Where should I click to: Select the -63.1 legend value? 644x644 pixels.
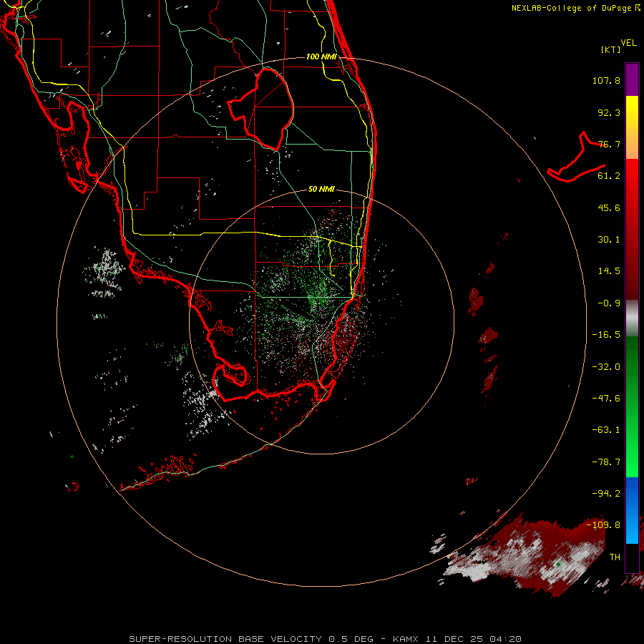click(x=606, y=430)
